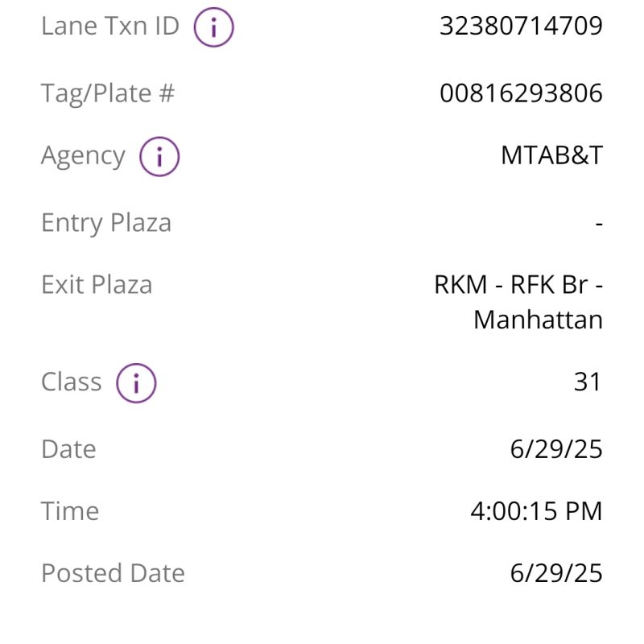Viewport: 644px width, 644px height.
Task: Select tag number 00816293806
Action: click(x=521, y=94)
